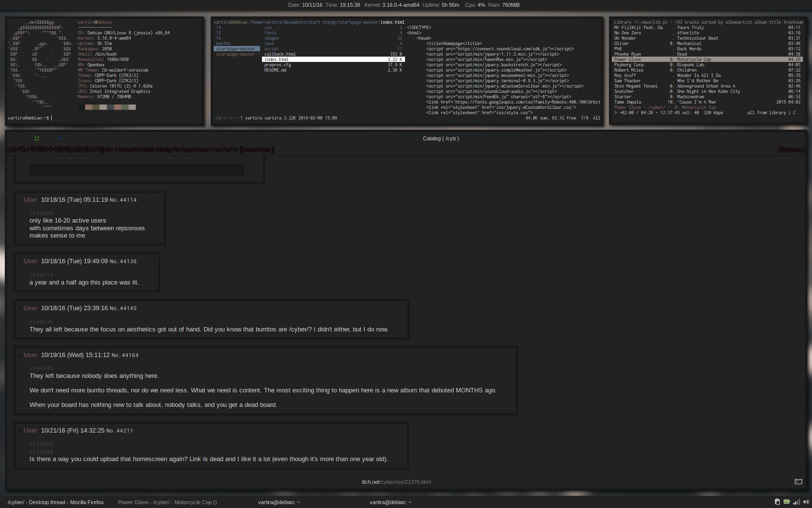This screenshot has width=812, height=508.
Task: Select Power Glove Motorcycle Cop row in cmus
Action: [707, 60]
